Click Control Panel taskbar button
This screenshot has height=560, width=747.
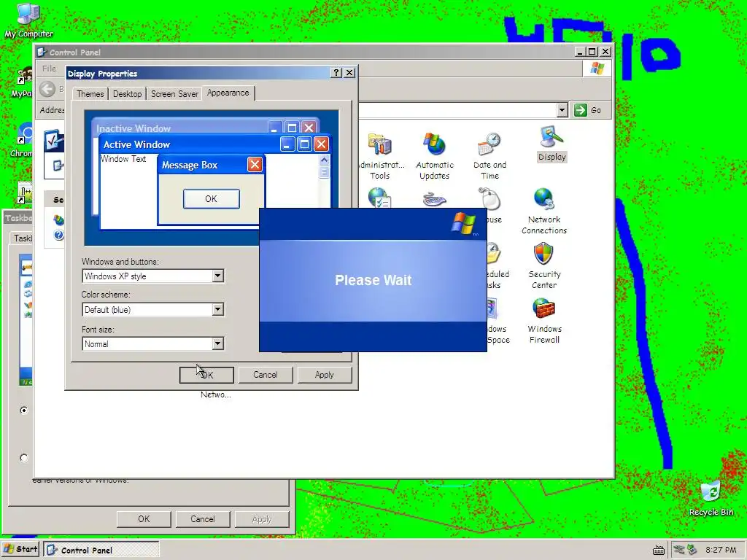tap(101, 550)
